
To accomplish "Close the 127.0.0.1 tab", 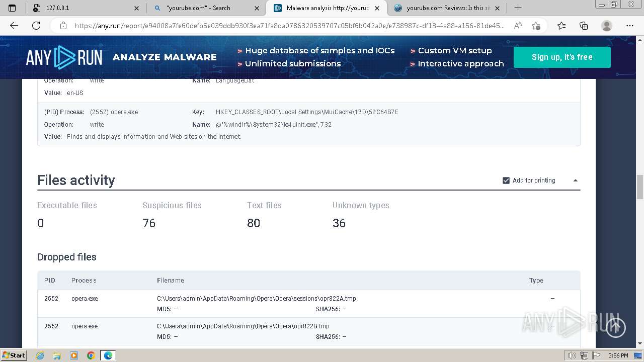I will 137,8.
